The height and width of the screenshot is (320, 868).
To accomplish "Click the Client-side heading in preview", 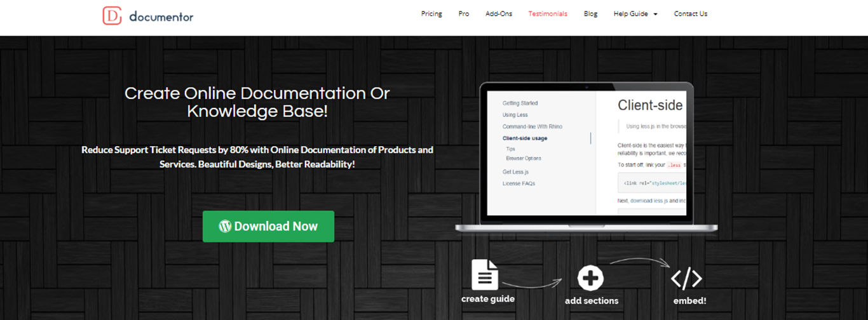I will pyautogui.click(x=650, y=105).
